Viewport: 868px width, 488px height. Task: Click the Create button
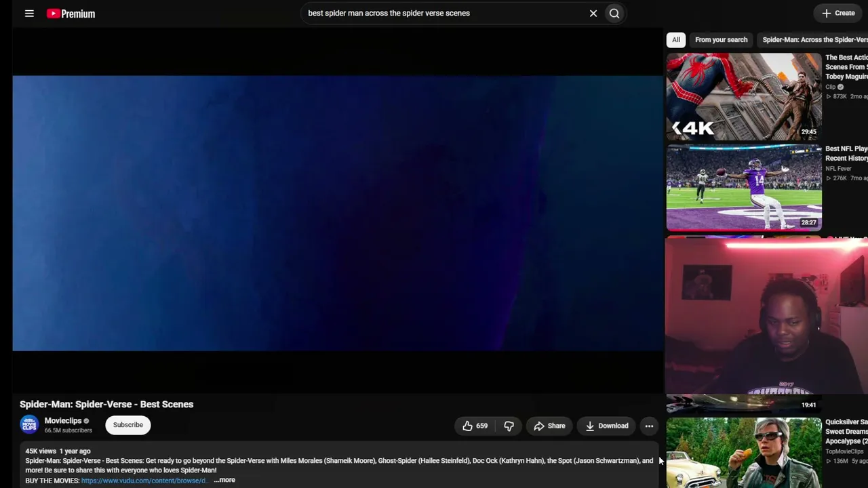point(838,13)
